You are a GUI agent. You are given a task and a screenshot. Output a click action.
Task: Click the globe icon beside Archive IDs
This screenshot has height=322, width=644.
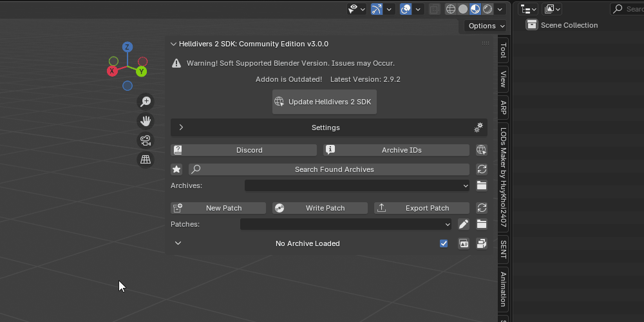(x=481, y=150)
